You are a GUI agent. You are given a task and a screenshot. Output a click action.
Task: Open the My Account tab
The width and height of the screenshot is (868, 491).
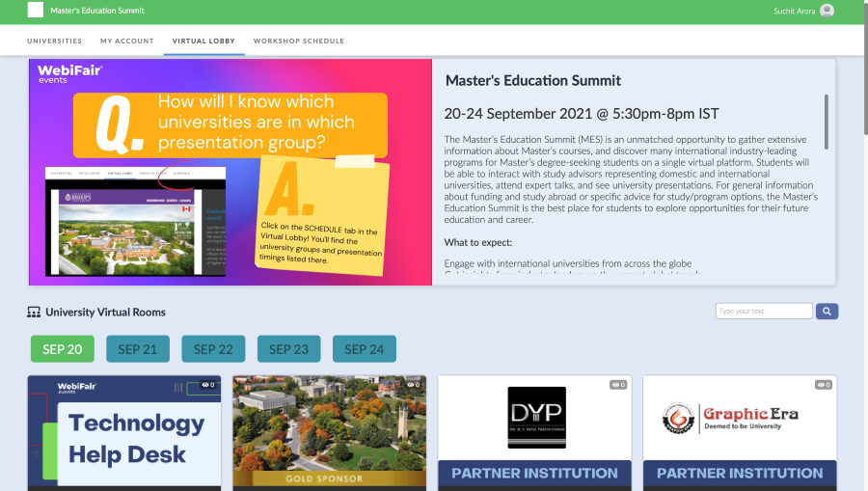tap(126, 41)
